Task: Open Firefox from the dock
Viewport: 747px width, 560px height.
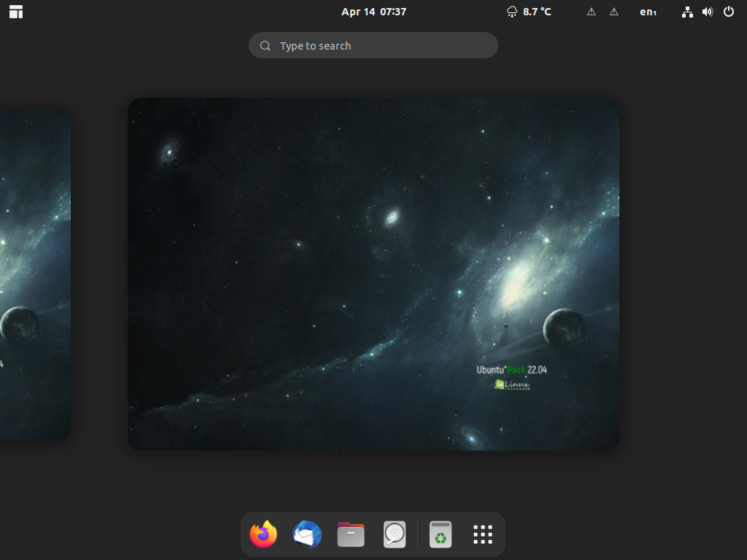Action: (x=263, y=534)
